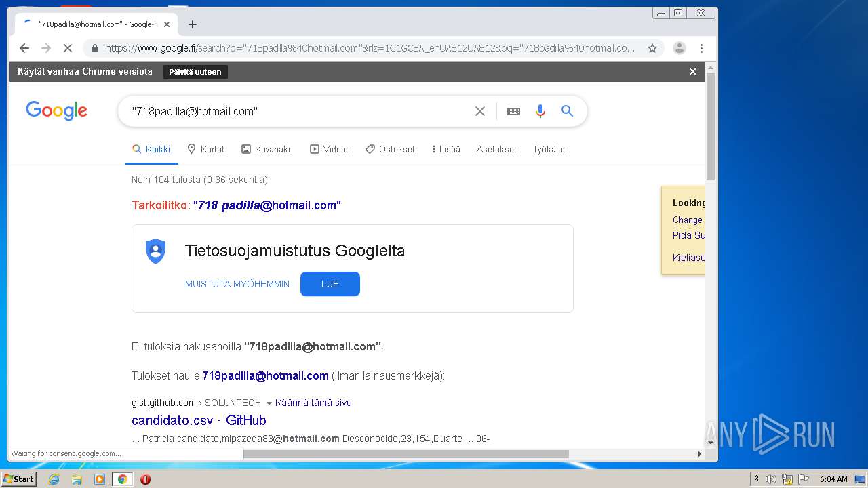Open the media player taskbar icon

tap(100, 479)
